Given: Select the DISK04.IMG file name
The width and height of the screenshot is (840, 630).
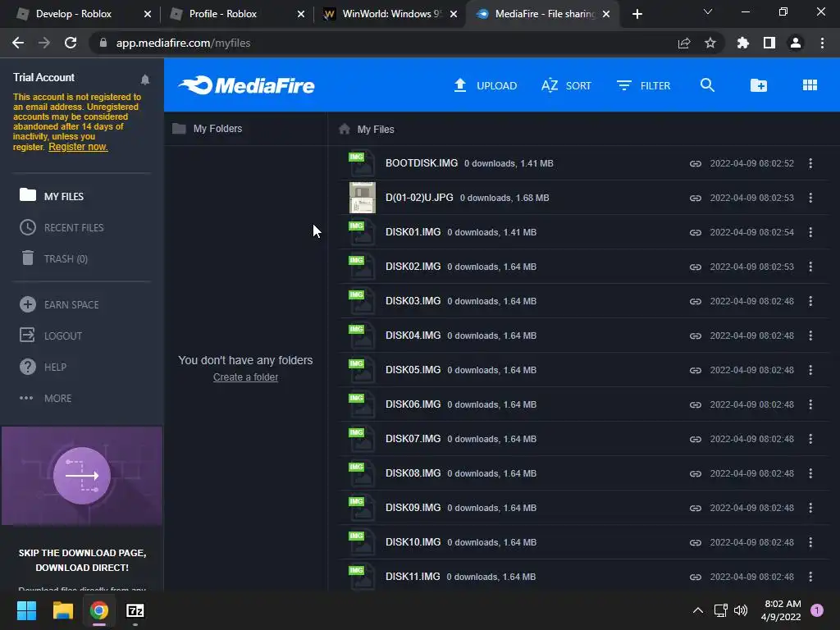Looking at the screenshot, I should (413, 336).
